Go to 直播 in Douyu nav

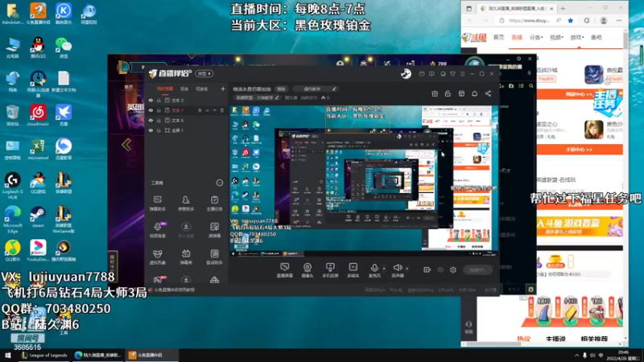(517, 37)
